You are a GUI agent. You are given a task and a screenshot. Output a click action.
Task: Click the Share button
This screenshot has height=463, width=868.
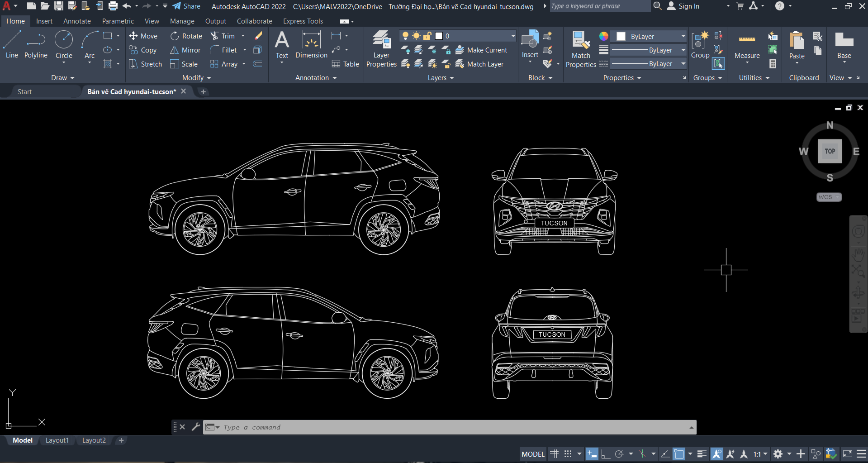click(x=186, y=6)
